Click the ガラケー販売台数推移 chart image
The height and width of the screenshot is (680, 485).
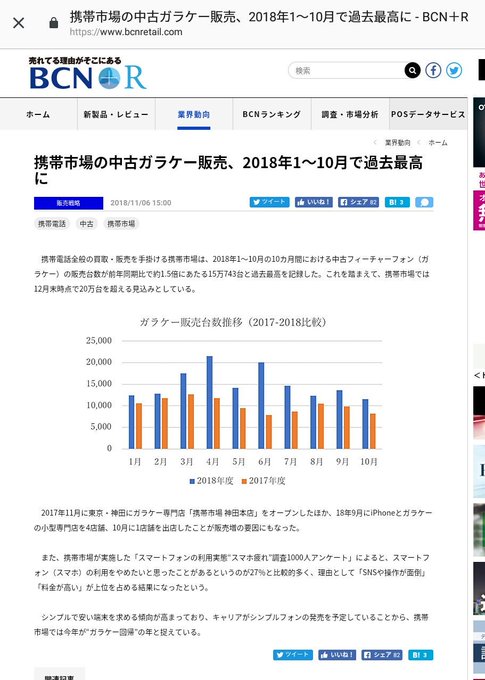point(233,401)
